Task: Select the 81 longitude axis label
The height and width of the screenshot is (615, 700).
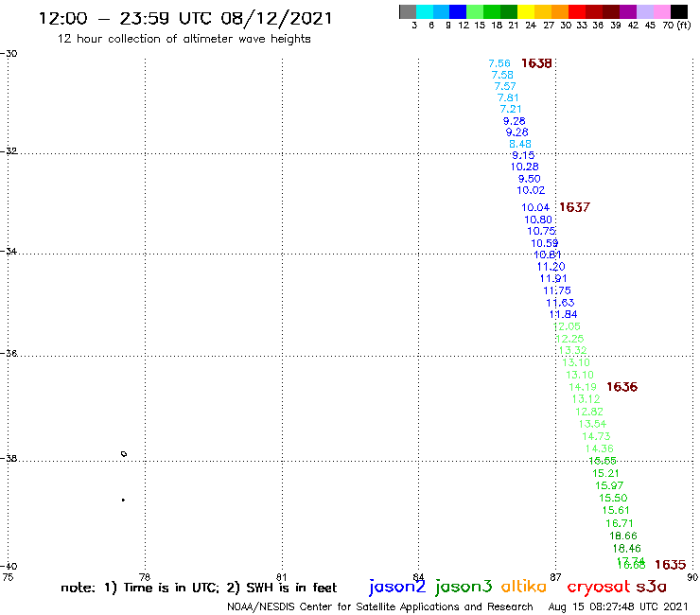Action: click(x=282, y=577)
